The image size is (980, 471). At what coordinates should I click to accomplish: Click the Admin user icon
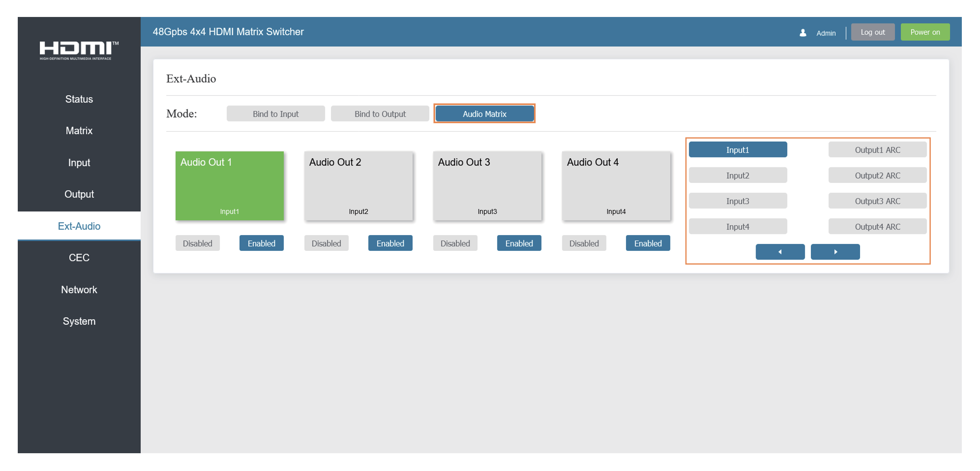coord(803,33)
